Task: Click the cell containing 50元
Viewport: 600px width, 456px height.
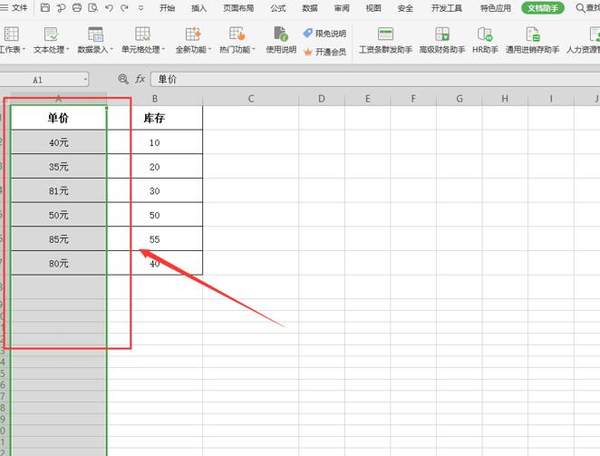Action: (59, 215)
